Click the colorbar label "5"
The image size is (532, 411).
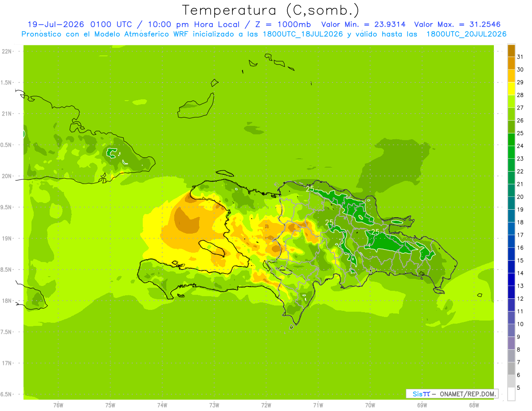coord(519,388)
